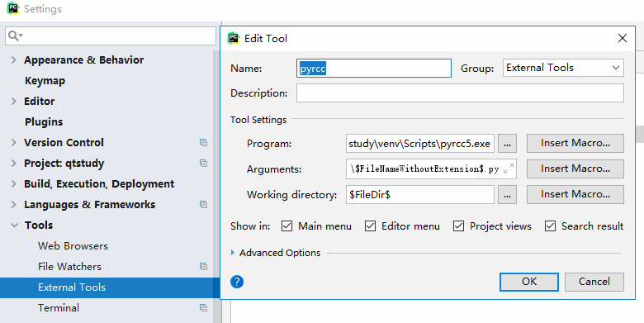Collapse the Tools tree node
The image size is (644, 323).
[14, 226]
